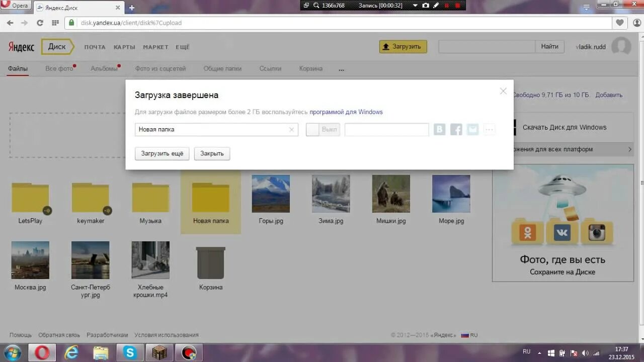The width and height of the screenshot is (644, 362).
Task: Select the Море.jpg thumbnail
Action: point(451,194)
